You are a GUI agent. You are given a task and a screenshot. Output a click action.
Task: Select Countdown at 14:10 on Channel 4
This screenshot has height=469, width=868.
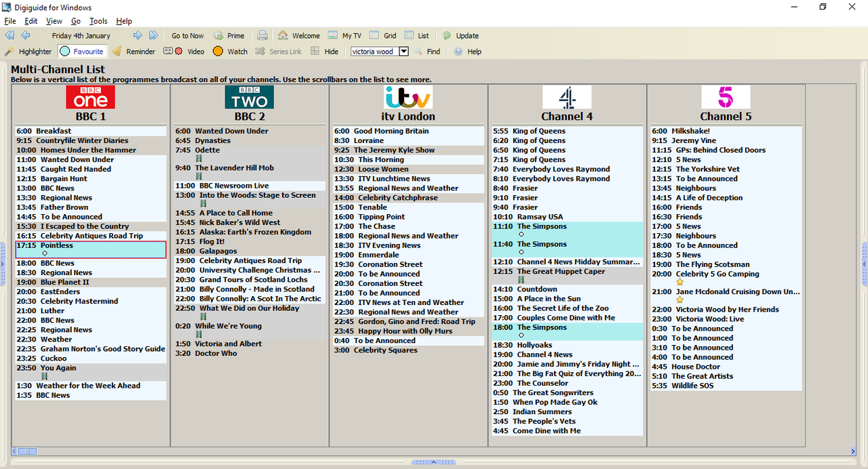(567, 289)
